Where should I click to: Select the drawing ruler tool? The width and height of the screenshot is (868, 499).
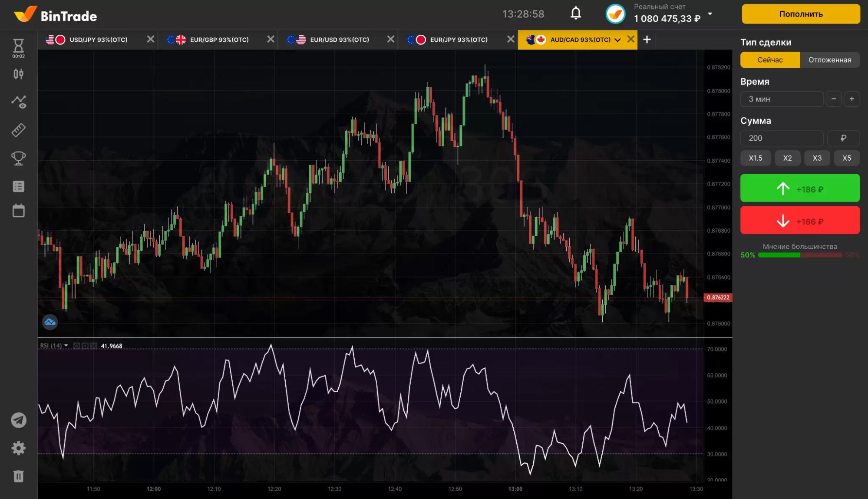[18, 130]
